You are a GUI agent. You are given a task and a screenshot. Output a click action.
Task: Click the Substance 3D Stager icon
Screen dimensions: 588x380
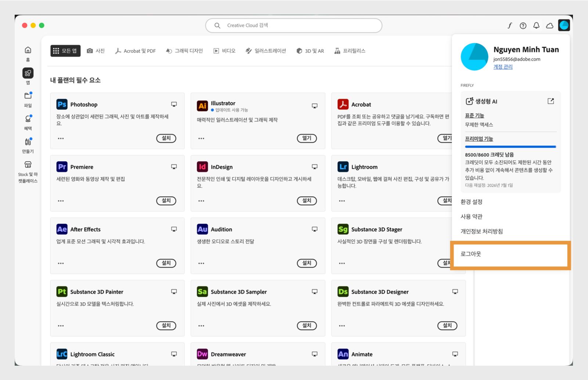[343, 229]
